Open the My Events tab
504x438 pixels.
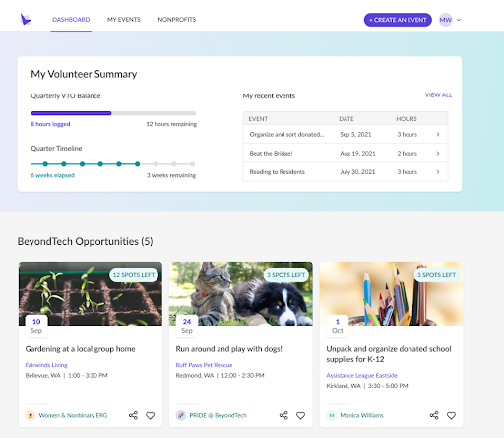point(124,20)
